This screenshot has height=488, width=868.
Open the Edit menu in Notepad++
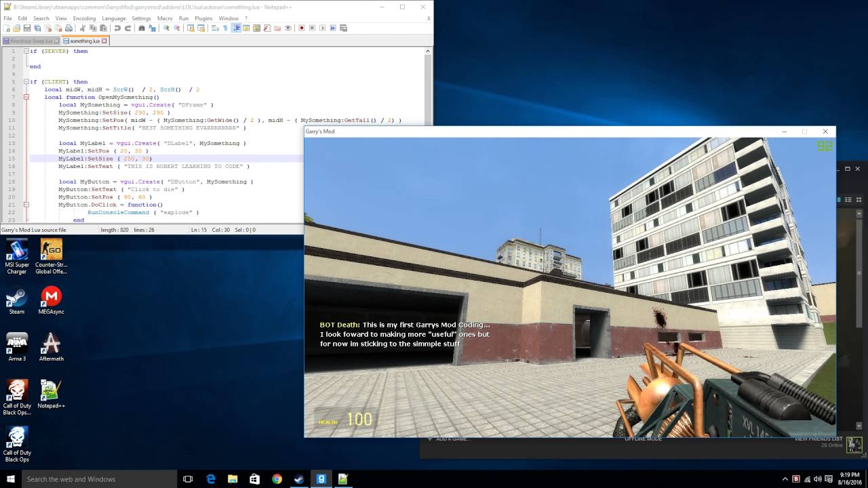pyautogui.click(x=22, y=18)
